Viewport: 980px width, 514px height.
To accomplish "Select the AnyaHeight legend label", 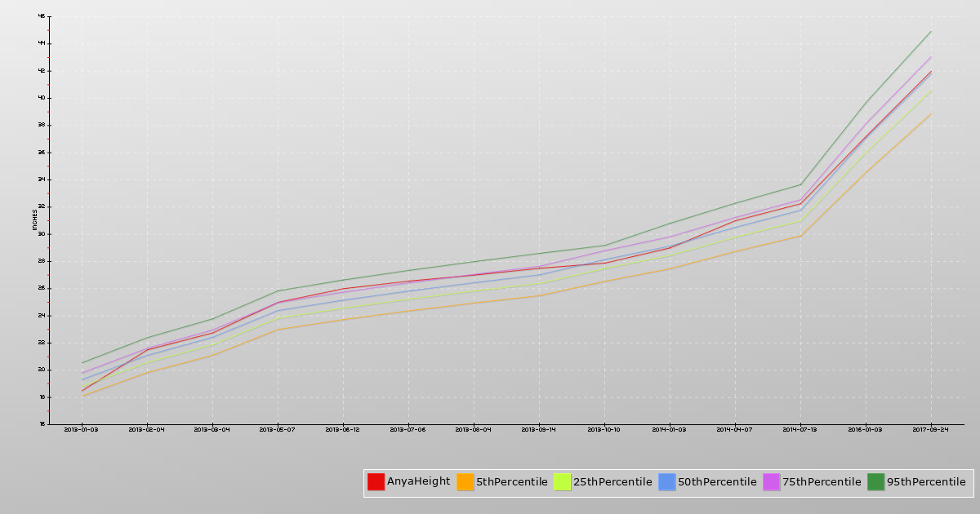I will pyautogui.click(x=418, y=481).
